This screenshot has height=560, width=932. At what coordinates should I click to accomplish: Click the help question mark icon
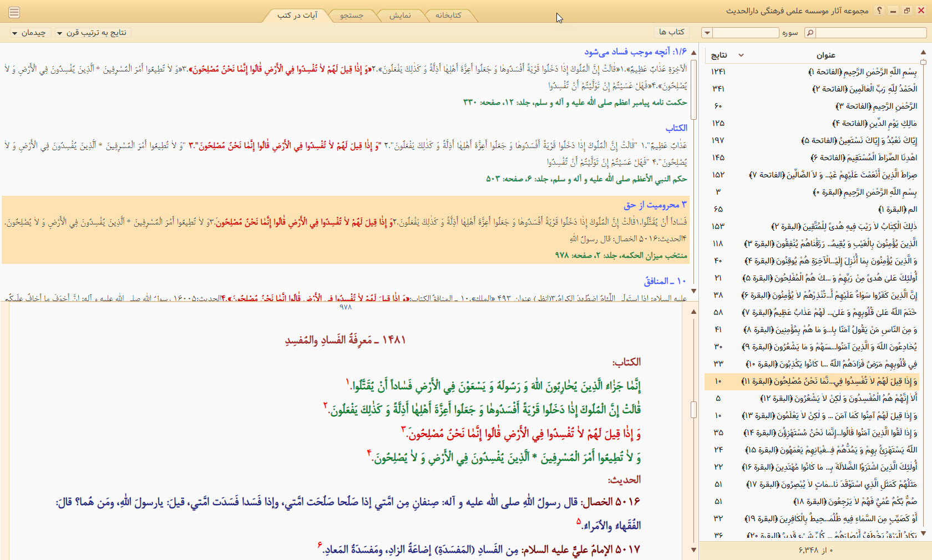pos(879,11)
